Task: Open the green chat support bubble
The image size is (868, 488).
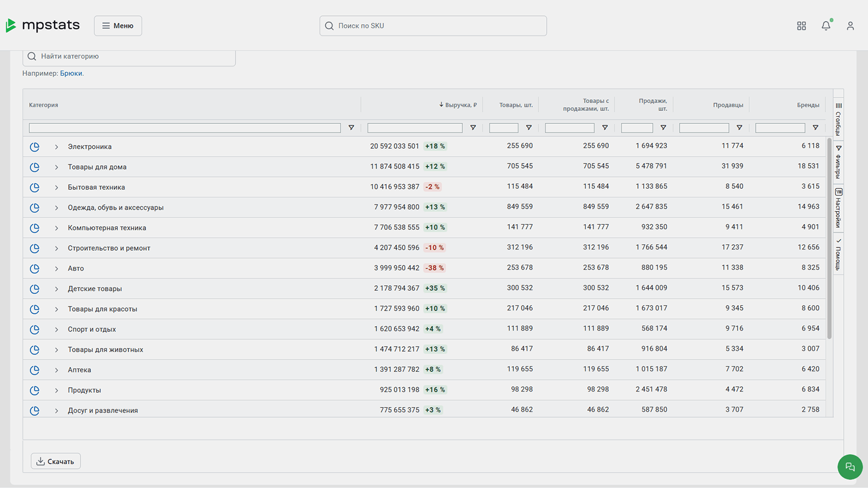Action: coord(850,467)
